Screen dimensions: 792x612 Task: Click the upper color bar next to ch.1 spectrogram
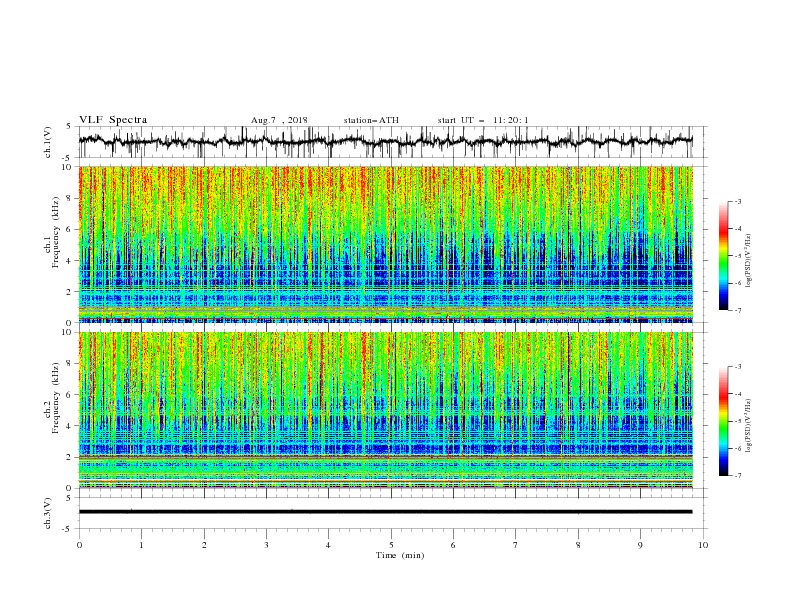point(723,256)
